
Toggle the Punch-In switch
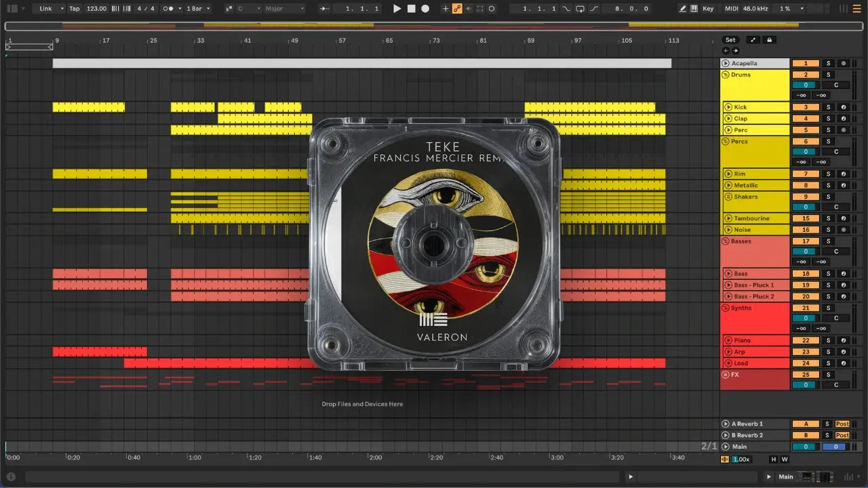point(566,9)
